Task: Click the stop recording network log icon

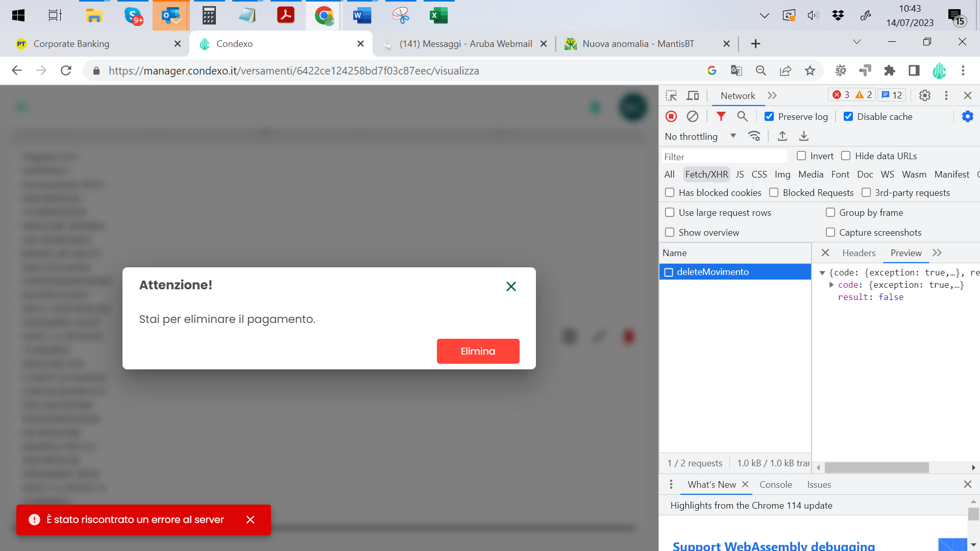Action: (x=671, y=117)
